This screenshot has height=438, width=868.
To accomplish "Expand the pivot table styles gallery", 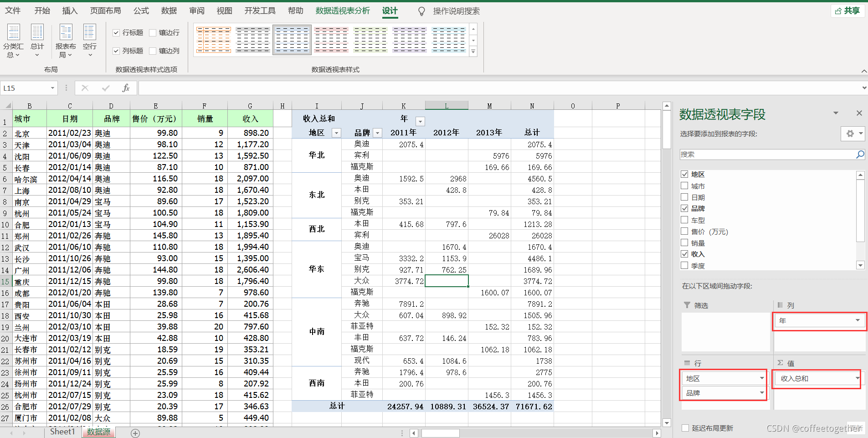I will pyautogui.click(x=473, y=52).
